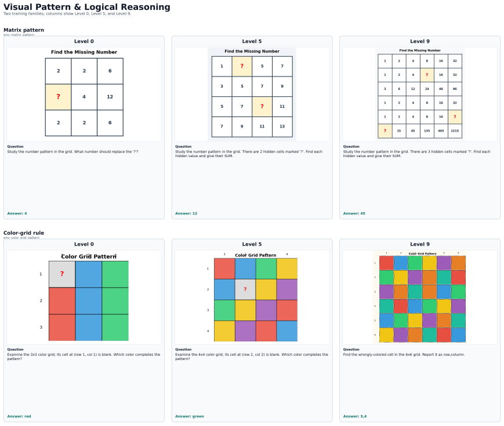The image size is (504, 426).
Task: Click the cell showing 13 in Level 5 matrix
Action: coord(282,126)
